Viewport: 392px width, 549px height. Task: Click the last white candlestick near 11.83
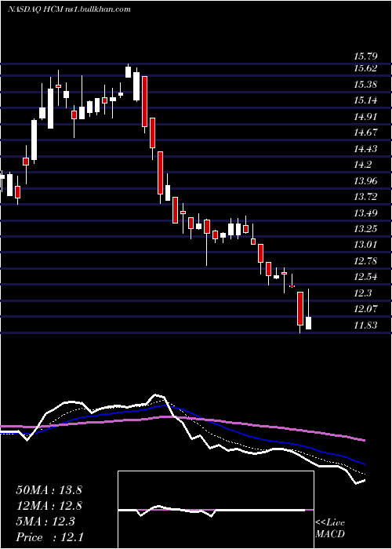(308, 323)
